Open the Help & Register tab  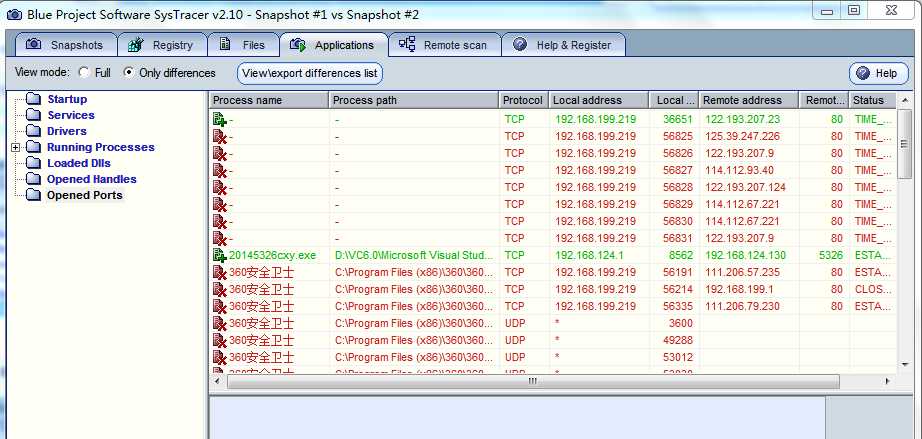(563, 45)
